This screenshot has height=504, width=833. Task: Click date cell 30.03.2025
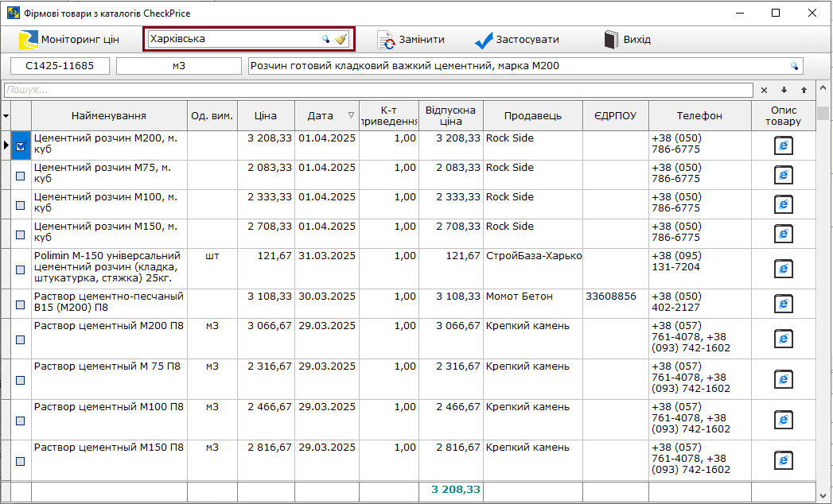click(327, 304)
